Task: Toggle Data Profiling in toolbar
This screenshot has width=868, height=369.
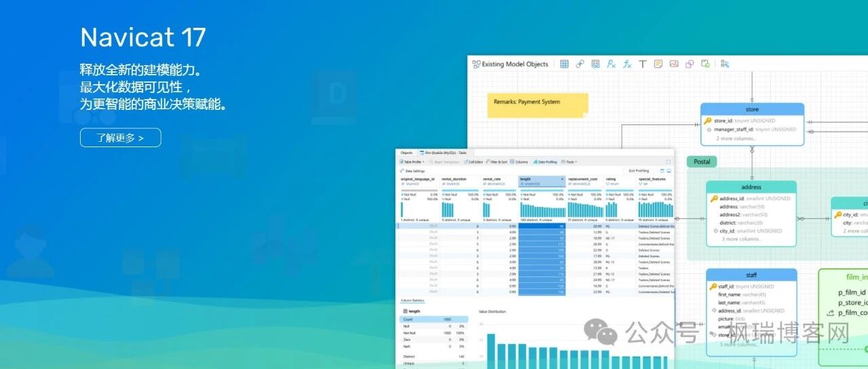Action: point(545,162)
